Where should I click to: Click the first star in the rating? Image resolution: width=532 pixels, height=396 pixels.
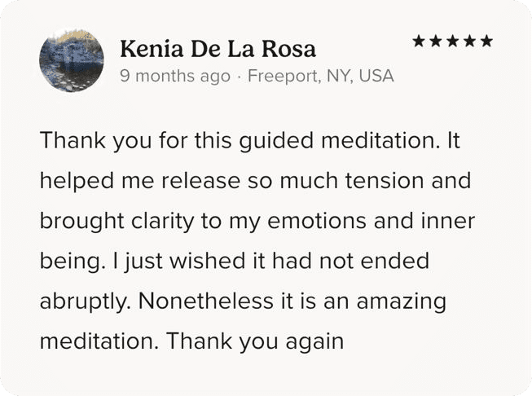pos(419,41)
